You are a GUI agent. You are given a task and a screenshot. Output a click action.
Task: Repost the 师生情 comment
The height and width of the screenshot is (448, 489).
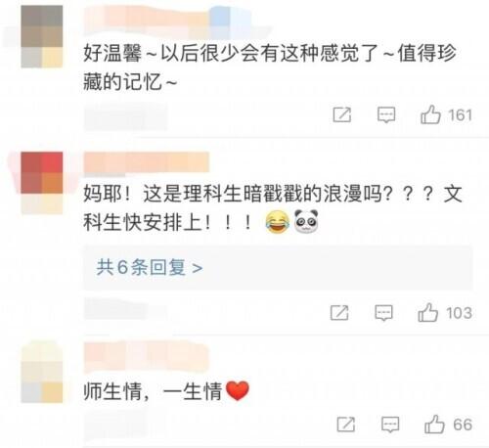click(x=346, y=425)
